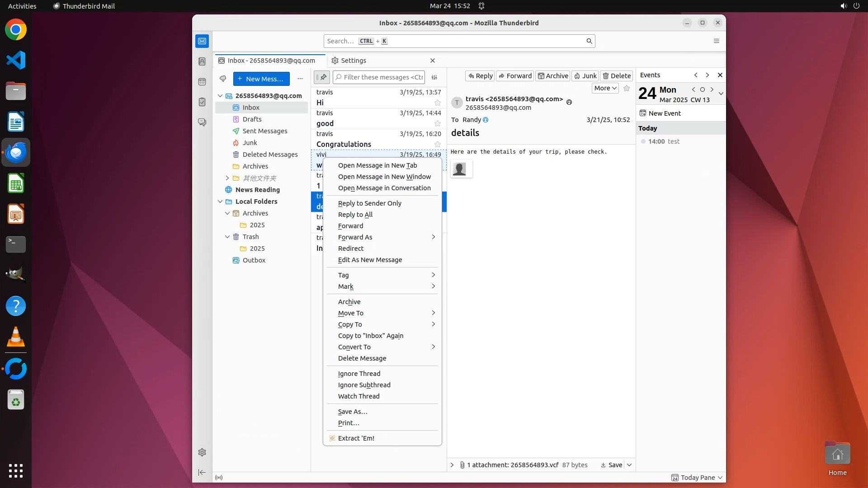Open the Save attachment dropdown arrow
Image resolution: width=868 pixels, height=488 pixels.
(629, 465)
